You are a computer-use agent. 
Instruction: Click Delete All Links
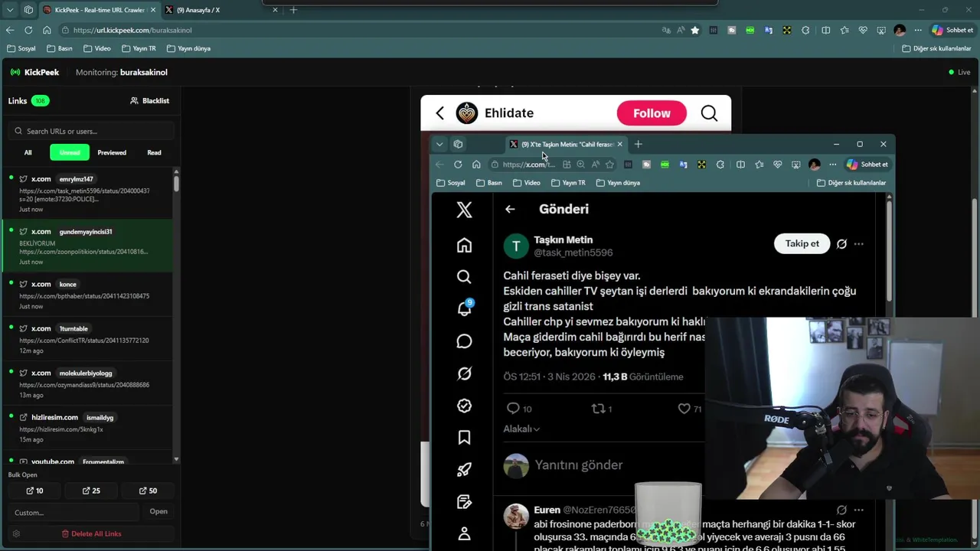coord(91,533)
